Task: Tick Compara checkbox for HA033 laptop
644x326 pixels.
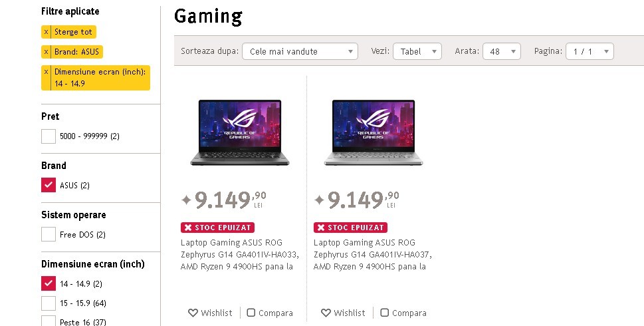Action: [x=251, y=313]
